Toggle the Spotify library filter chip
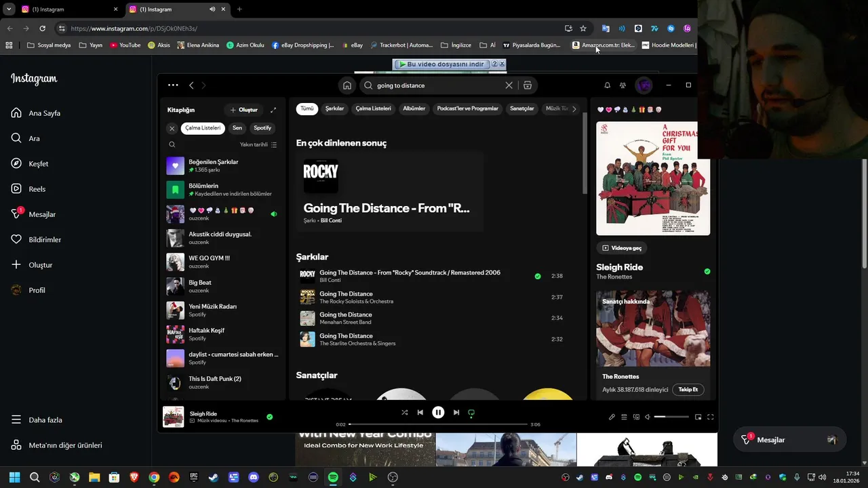Screen dimensions: 868x488 tap(262, 128)
